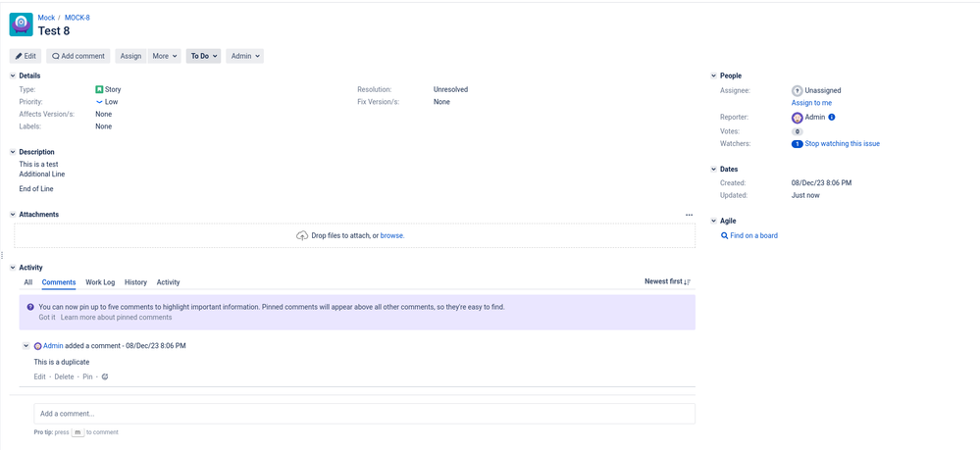Viewport: 980px width, 450px height.
Task: Click the watchers count badge
Action: [x=797, y=144]
